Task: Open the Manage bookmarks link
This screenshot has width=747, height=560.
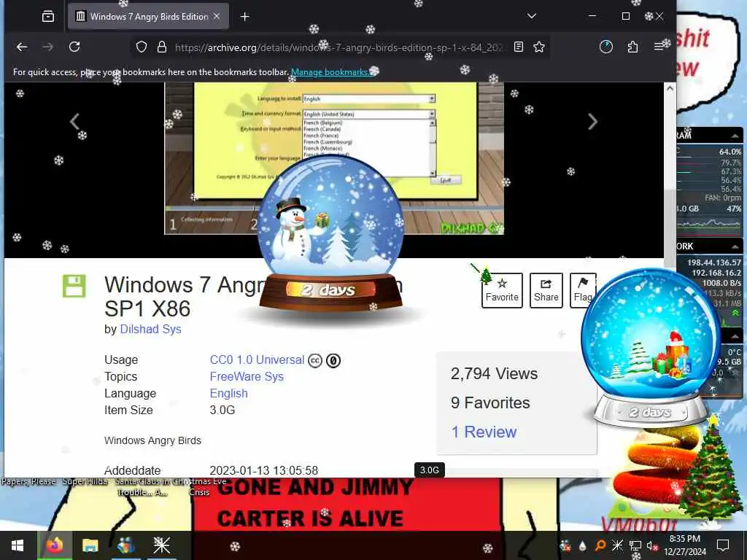Action: 330,72
